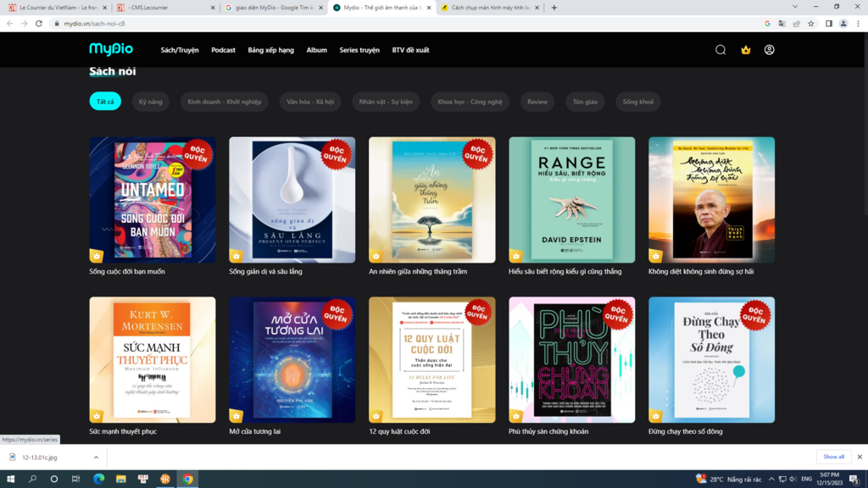Select the 'Kỹ năng' category filter

[x=151, y=102]
